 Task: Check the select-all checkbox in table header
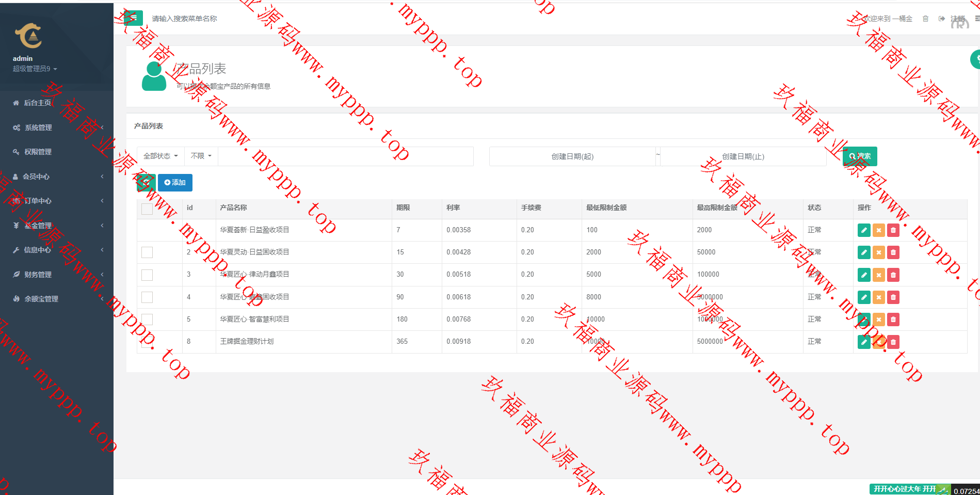[147, 209]
